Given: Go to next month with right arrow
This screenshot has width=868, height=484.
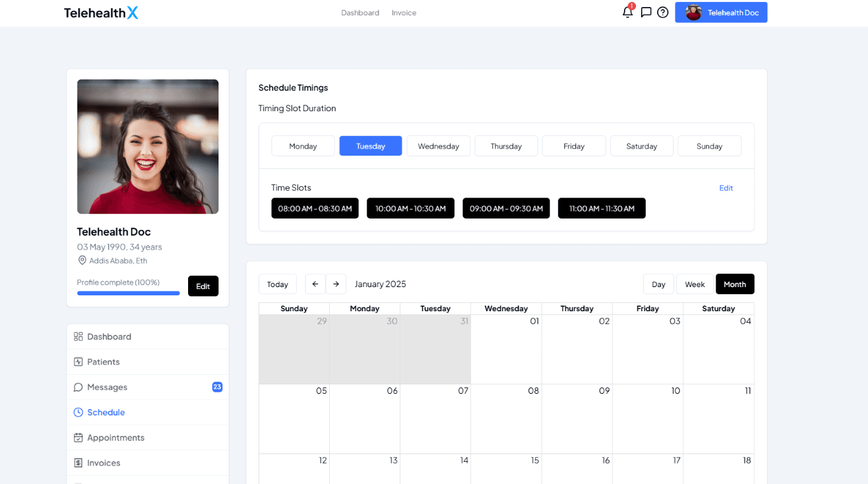Looking at the screenshot, I should [x=336, y=284].
